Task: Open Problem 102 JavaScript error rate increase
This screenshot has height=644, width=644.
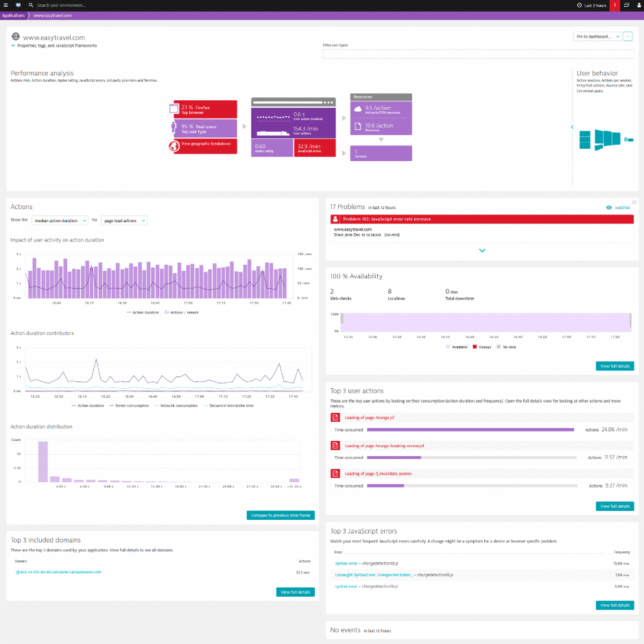Action: pos(481,219)
